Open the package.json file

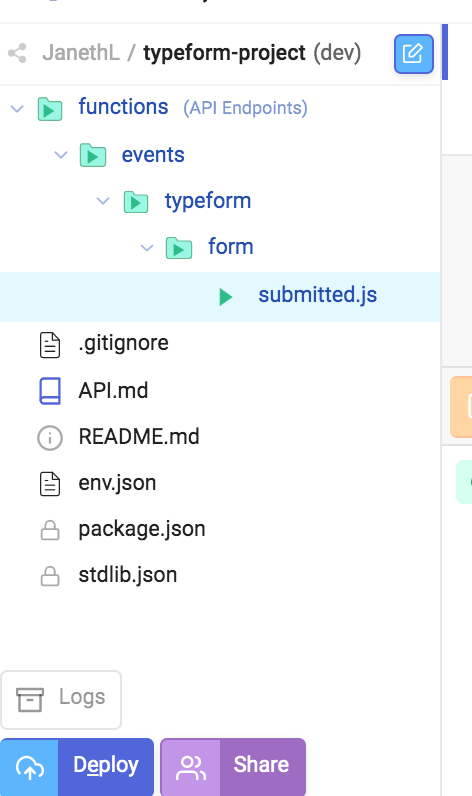(x=142, y=529)
